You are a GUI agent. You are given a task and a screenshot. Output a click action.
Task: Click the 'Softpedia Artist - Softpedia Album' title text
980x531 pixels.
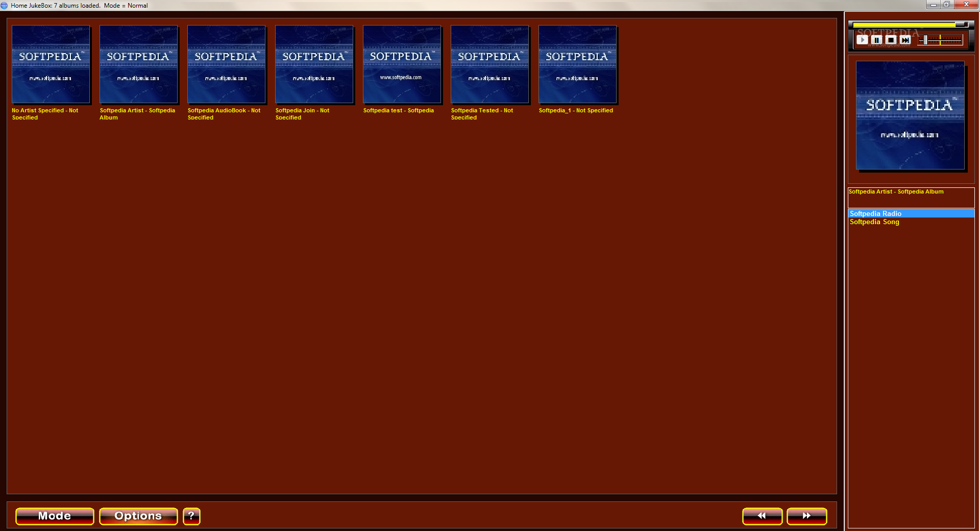click(x=896, y=191)
